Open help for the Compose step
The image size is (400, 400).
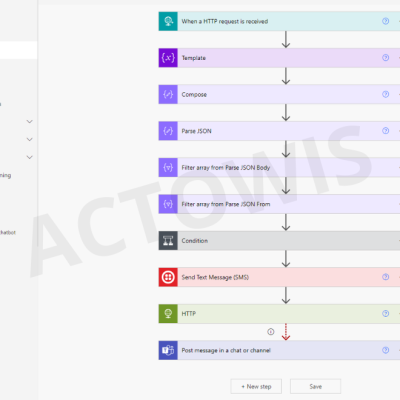click(385, 94)
